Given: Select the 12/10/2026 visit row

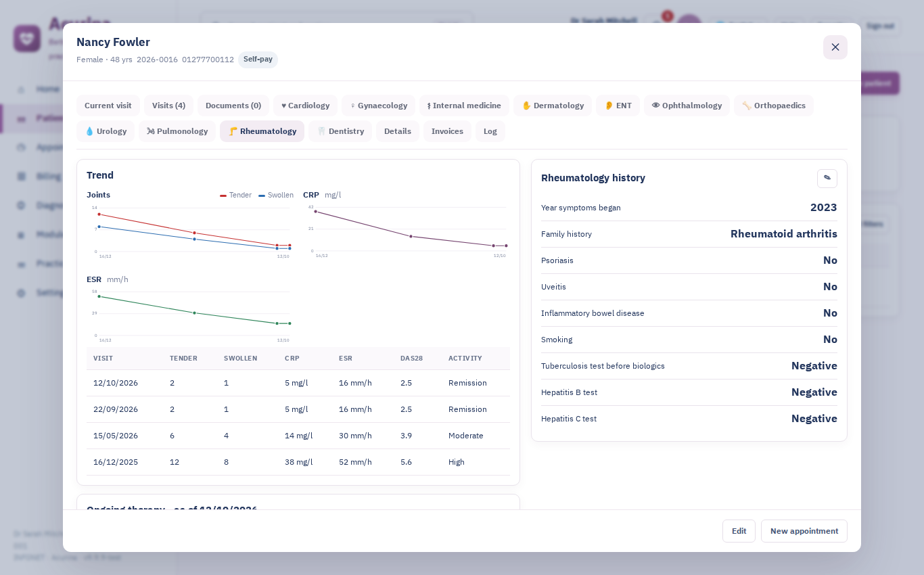Looking at the screenshot, I should point(298,383).
